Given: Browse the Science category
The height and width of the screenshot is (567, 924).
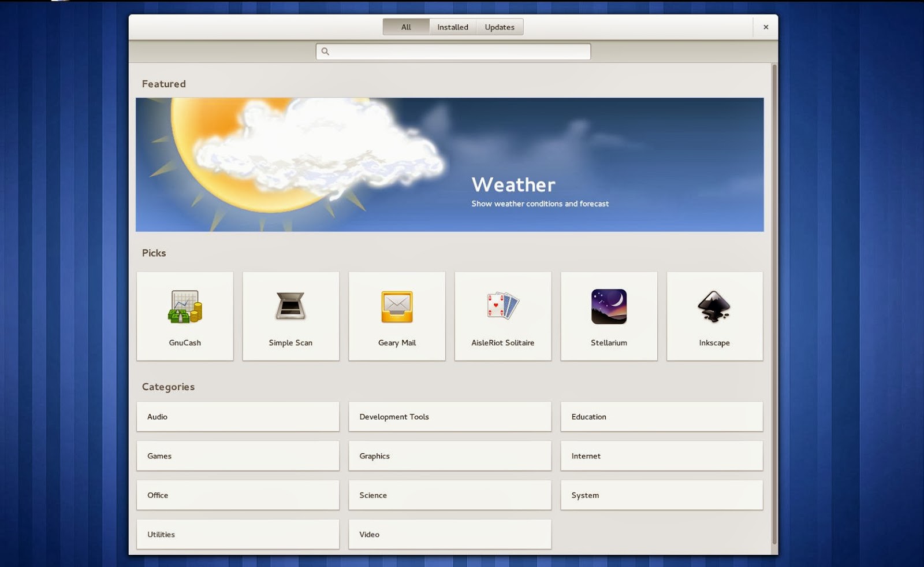Looking at the screenshot, I should tap(450, 495).
